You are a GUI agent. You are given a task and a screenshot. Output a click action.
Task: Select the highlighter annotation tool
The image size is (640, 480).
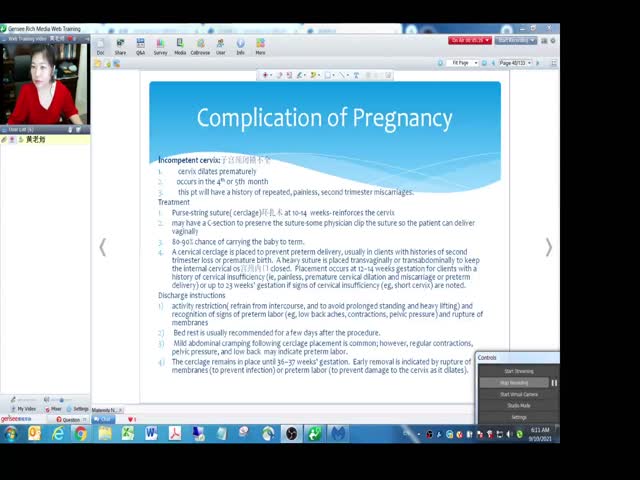313,75
